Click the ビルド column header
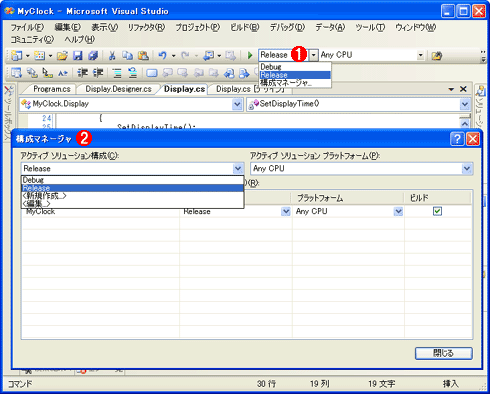This screenshot has width=490, height=394. (x=438, y=198)
